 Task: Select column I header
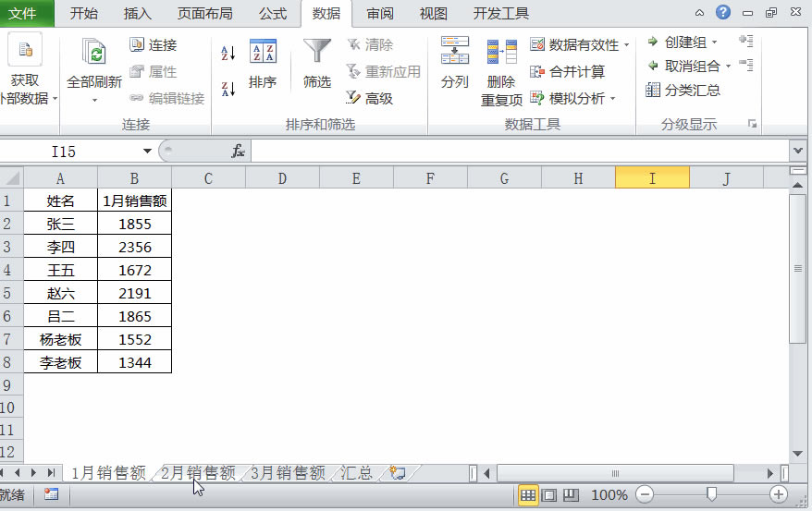652,178
